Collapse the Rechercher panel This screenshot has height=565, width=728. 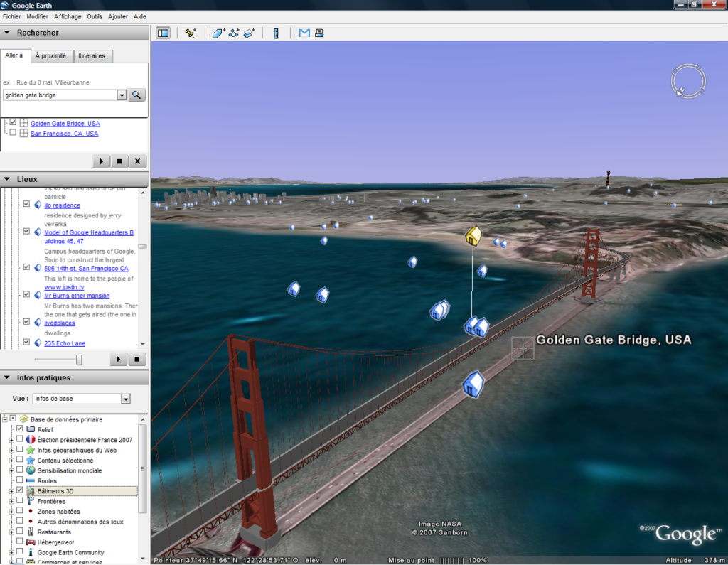(7, 33)
